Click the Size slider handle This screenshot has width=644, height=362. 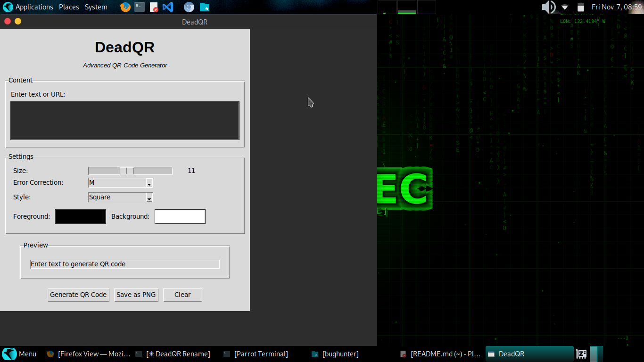[127, 171]
